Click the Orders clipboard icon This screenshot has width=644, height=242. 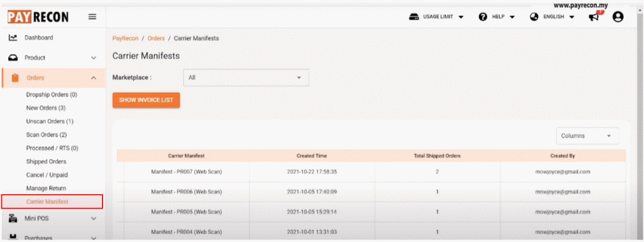pyautogui.click(x=15, y=78)
